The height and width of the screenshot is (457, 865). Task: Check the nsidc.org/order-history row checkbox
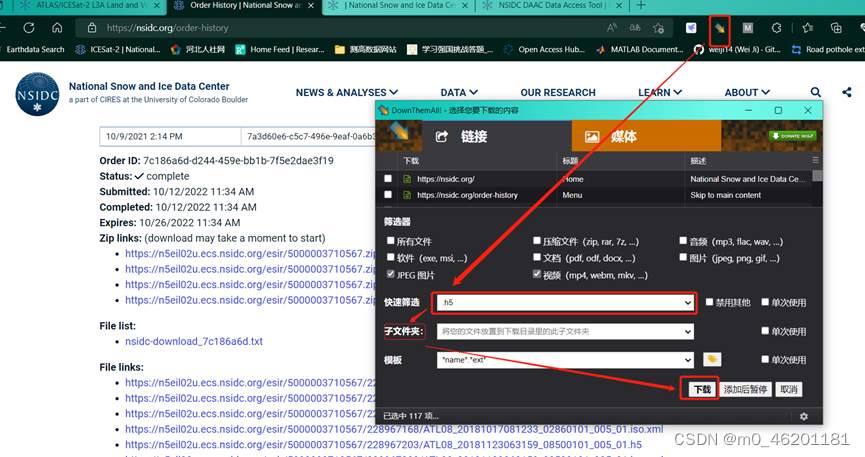388,195
